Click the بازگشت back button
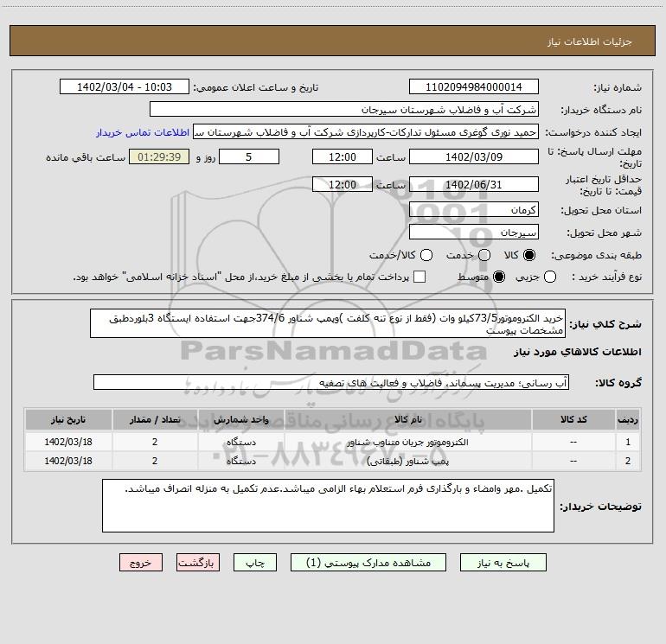The image size is (666, 644). click(198, 563)
